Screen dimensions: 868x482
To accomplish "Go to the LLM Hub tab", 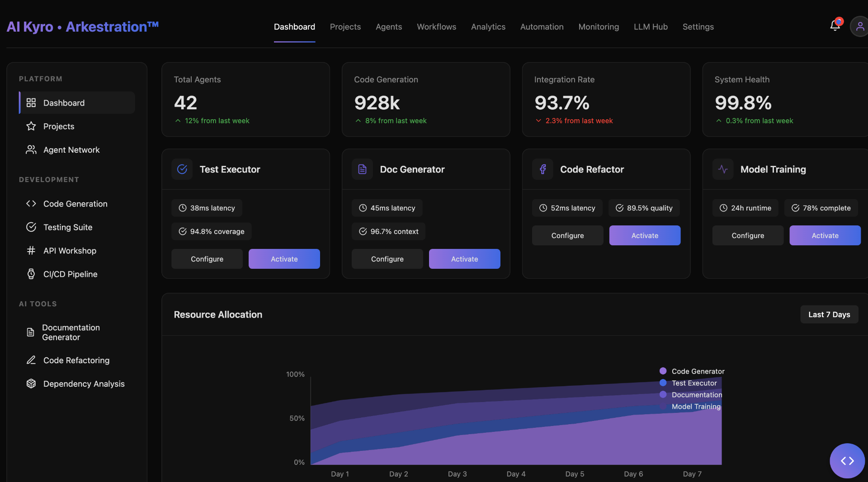I will [x=650, y=27].
